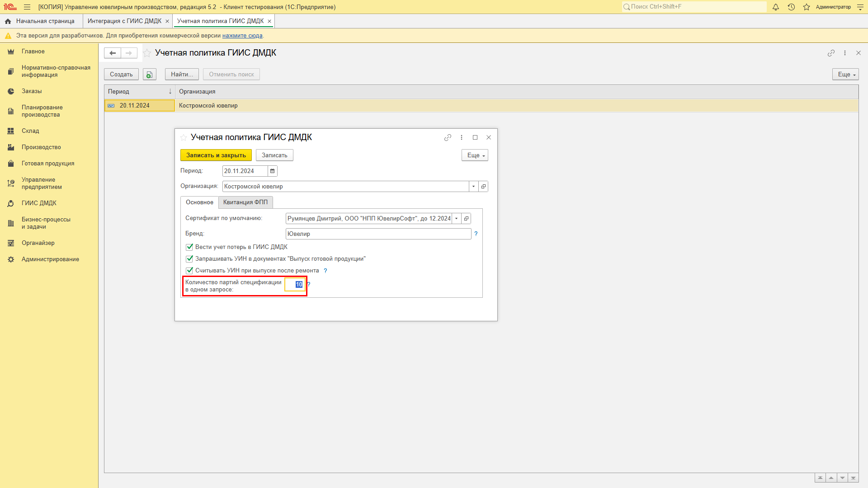Click Записать и закрыть button
The image size is (868, 488).
point(216,155)
